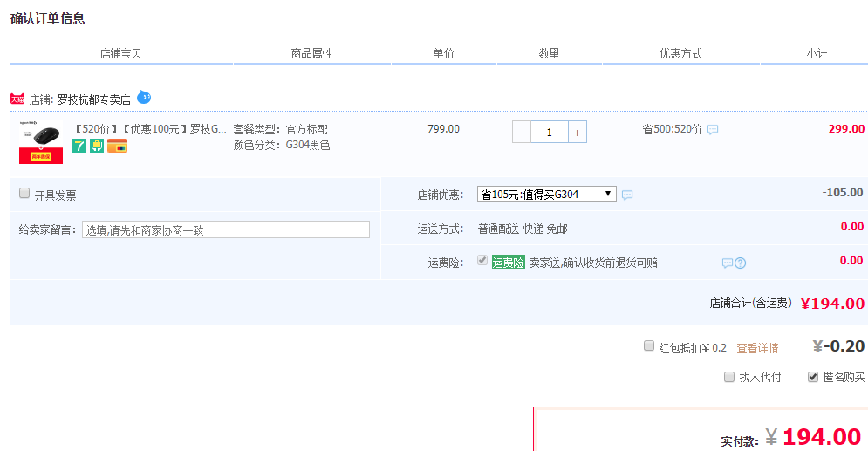Check the 红包抵扣 red envelope checkbox
868x451 pixels.
[x=649, y=345]
